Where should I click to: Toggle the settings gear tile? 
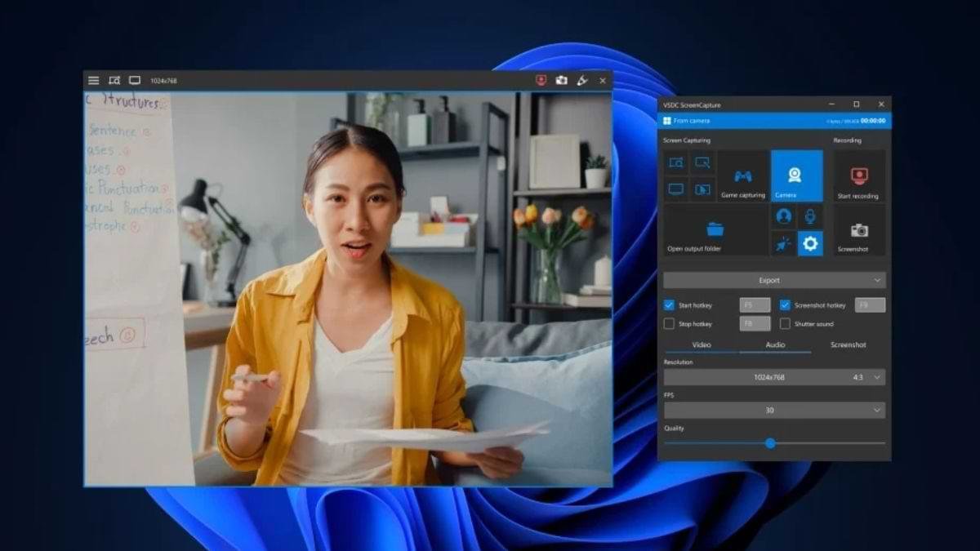click(810, 243)
